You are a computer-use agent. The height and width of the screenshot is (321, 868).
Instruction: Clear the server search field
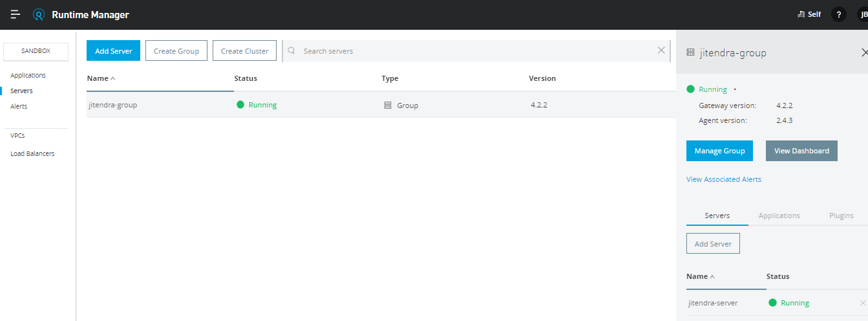661,50
